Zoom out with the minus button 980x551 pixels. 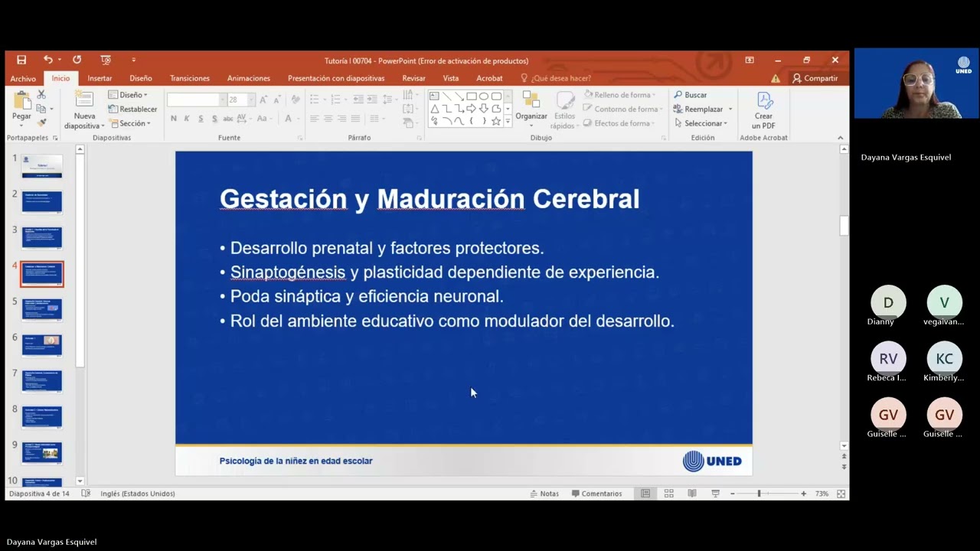tap(732, 494)
